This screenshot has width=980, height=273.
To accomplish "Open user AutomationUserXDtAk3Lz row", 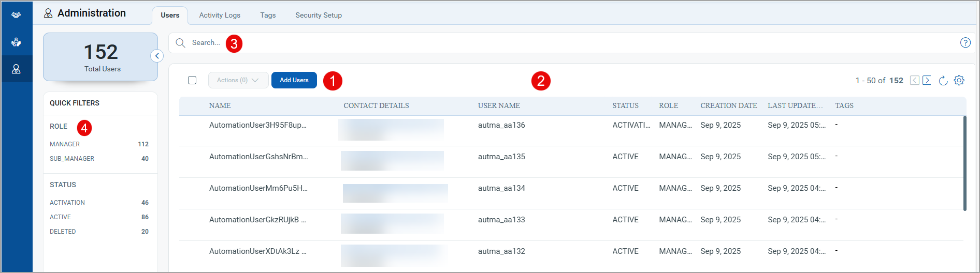I will [571, 255].
